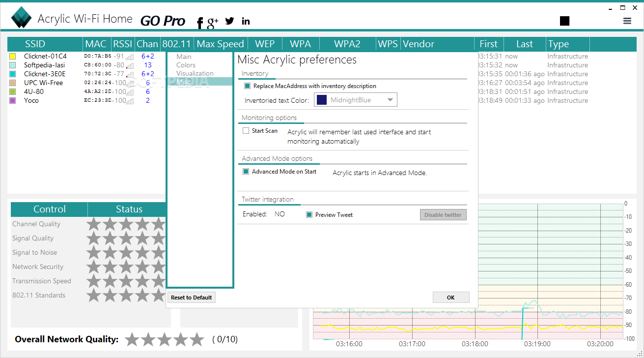Click the Control column header

49,209
